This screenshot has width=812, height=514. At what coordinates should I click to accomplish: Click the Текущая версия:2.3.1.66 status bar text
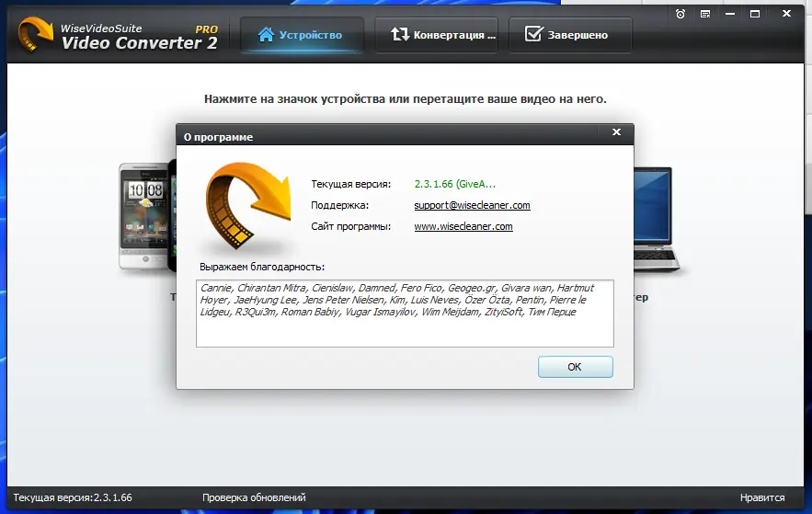[x=73, y=497]
